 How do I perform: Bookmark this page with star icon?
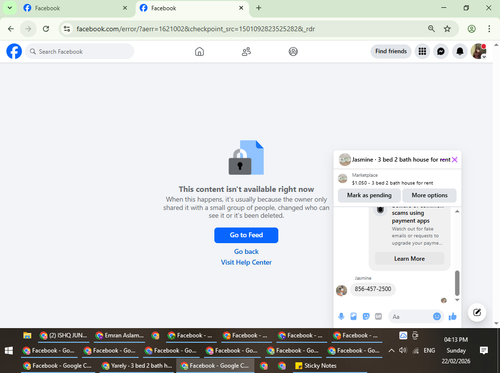(447, 29)
